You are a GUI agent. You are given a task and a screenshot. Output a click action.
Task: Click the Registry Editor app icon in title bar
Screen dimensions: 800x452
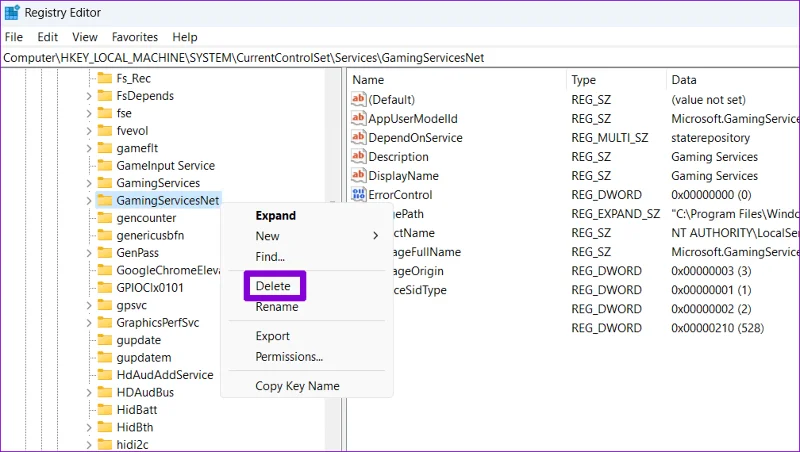coord(12,12)
